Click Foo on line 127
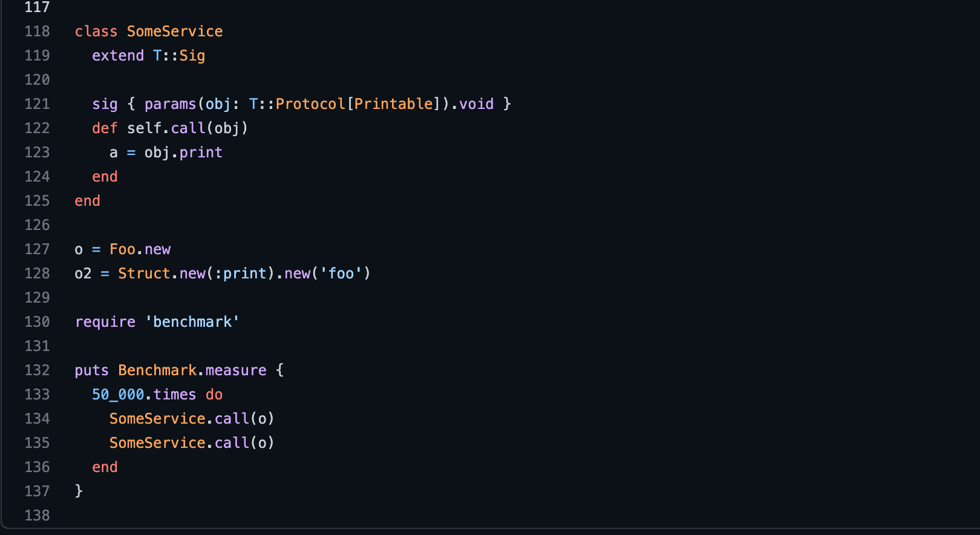This screenshot has width=980, height=535. pos(122,249)
